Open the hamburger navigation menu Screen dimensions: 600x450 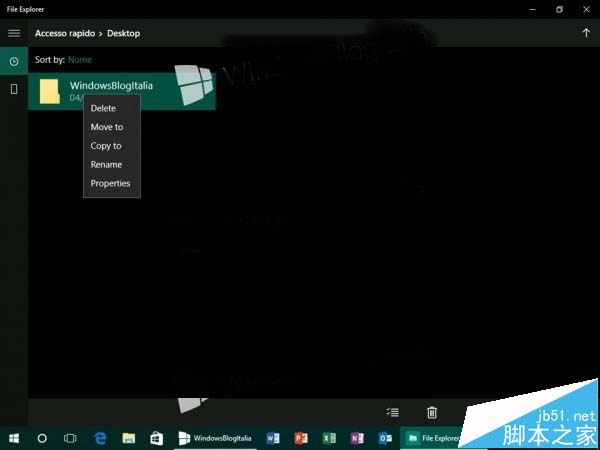tap(14, 33)
